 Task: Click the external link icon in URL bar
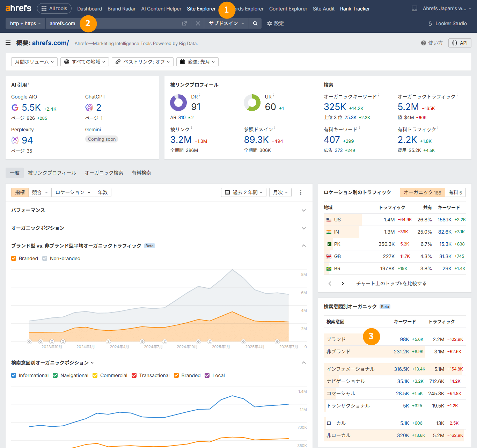point(184,23)
